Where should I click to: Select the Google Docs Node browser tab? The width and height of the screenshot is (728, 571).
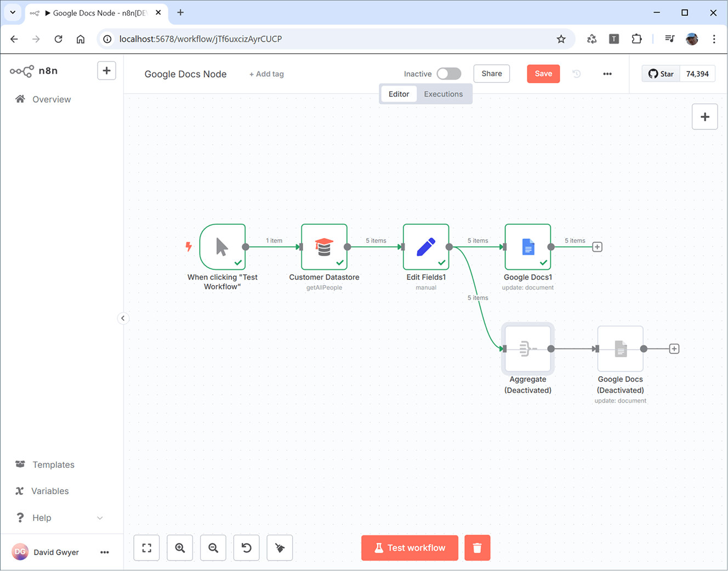pyautogui.click(x=96, y=13)
